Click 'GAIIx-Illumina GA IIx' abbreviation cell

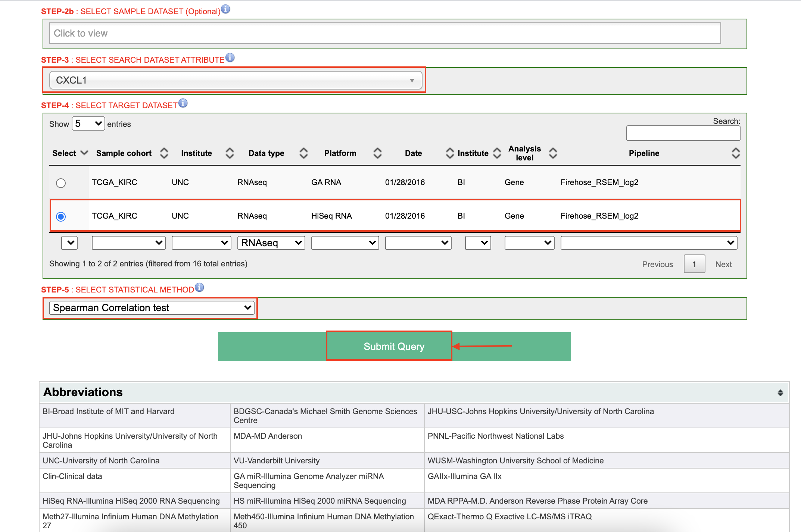pos(607,481)
